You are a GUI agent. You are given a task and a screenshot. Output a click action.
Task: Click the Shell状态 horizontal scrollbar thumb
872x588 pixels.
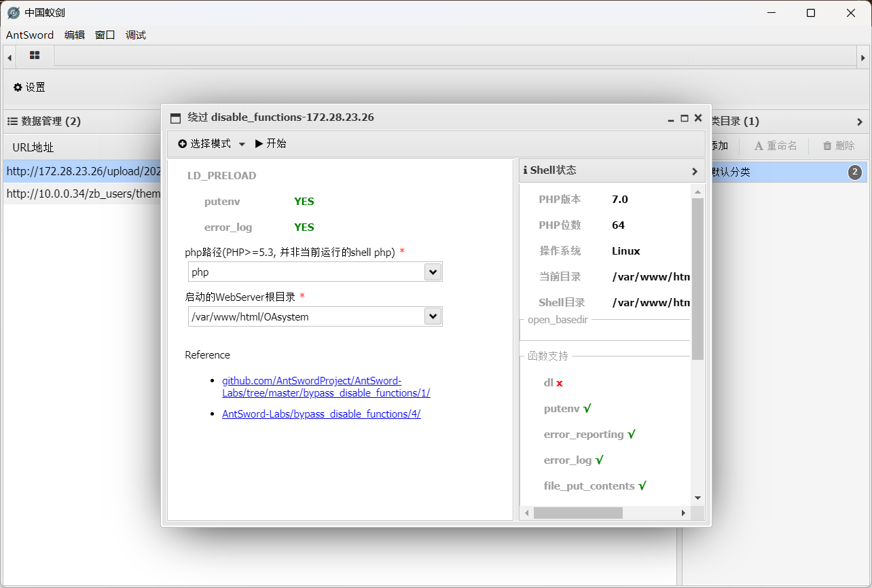point(578,513)
